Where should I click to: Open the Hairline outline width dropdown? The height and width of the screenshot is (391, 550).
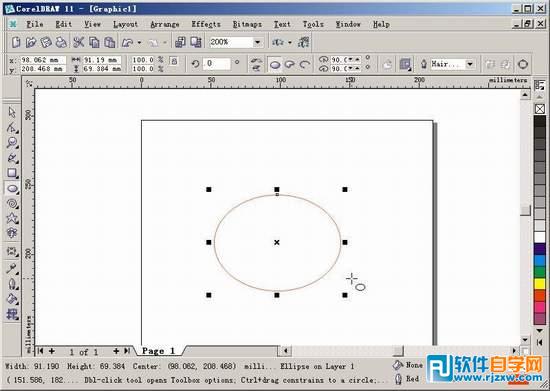pos(470,64)
